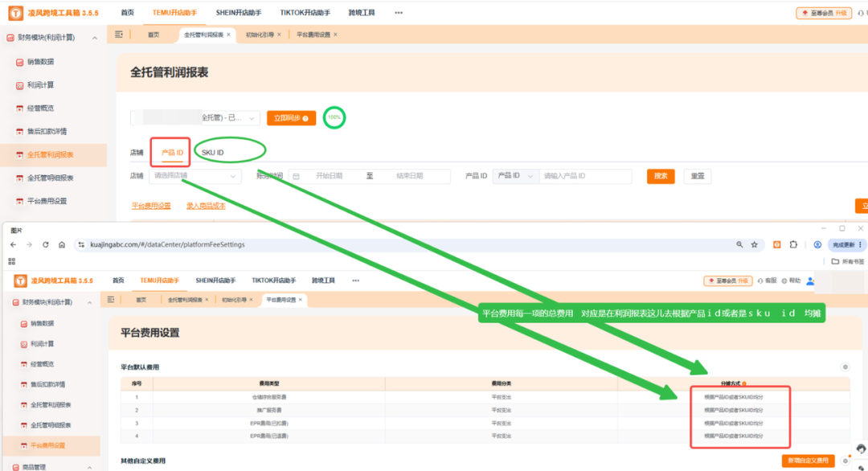Click the menu-fold icon in the browser window's tab bar
868x471 pixels.
click(x=111, y=300)
